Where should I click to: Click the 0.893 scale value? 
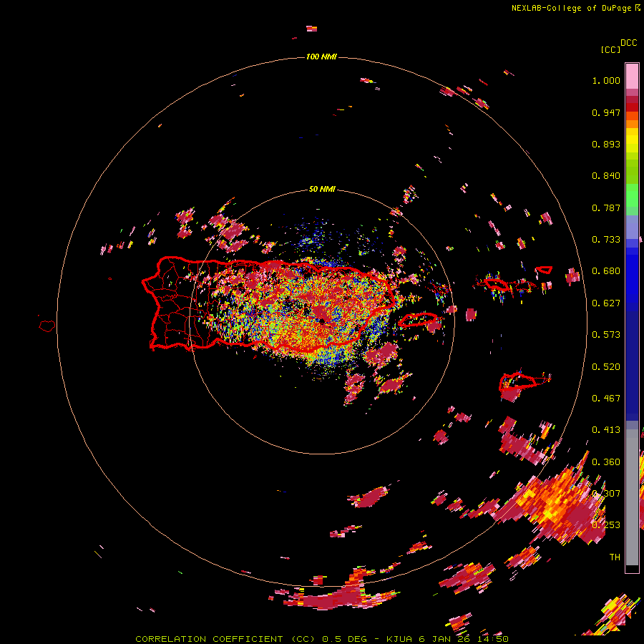coord(606,144)
